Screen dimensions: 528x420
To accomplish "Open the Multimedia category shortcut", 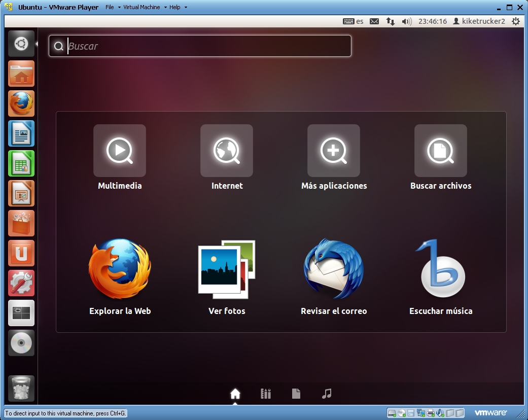I will [120, 151].
